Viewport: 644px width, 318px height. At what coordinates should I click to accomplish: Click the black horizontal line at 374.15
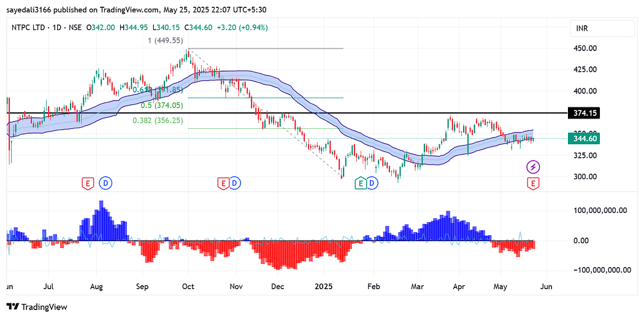coord(288,112)
